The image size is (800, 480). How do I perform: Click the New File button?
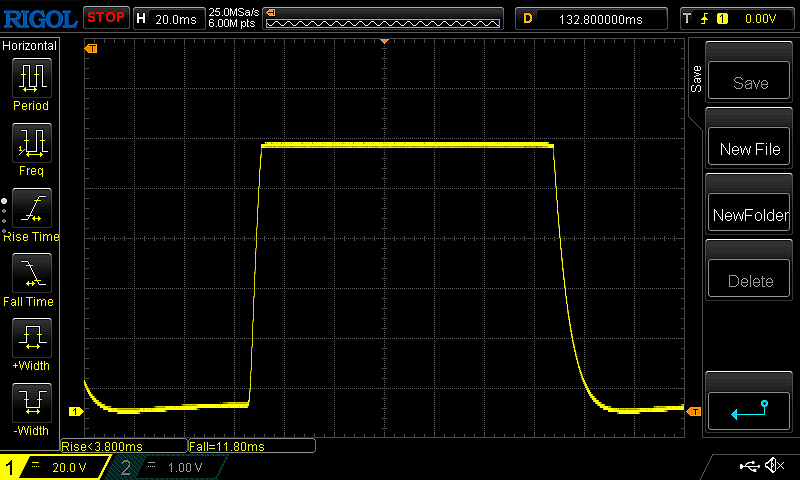click(x=749, y=147)
